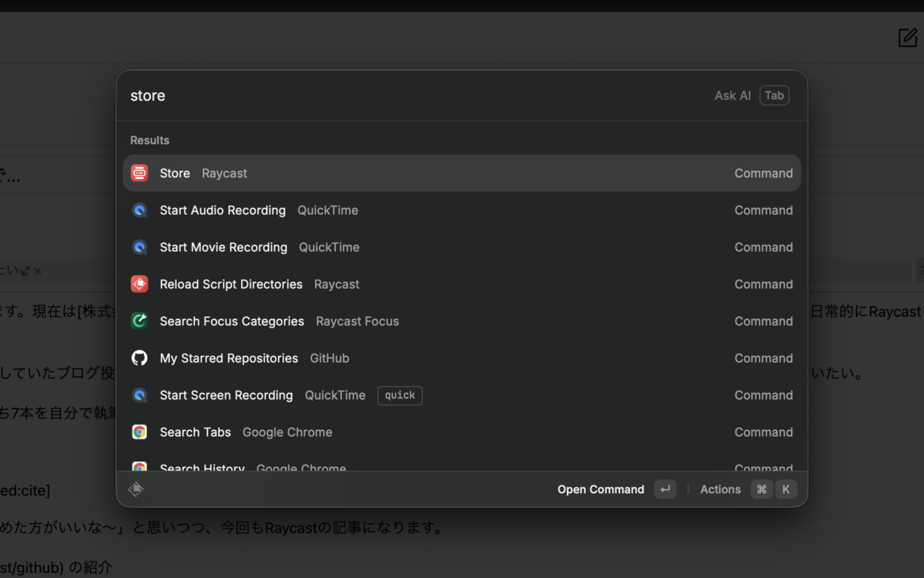Screen dimensions: 924x578
Task: Click the Return key badge
Action: tap(665, 489)
